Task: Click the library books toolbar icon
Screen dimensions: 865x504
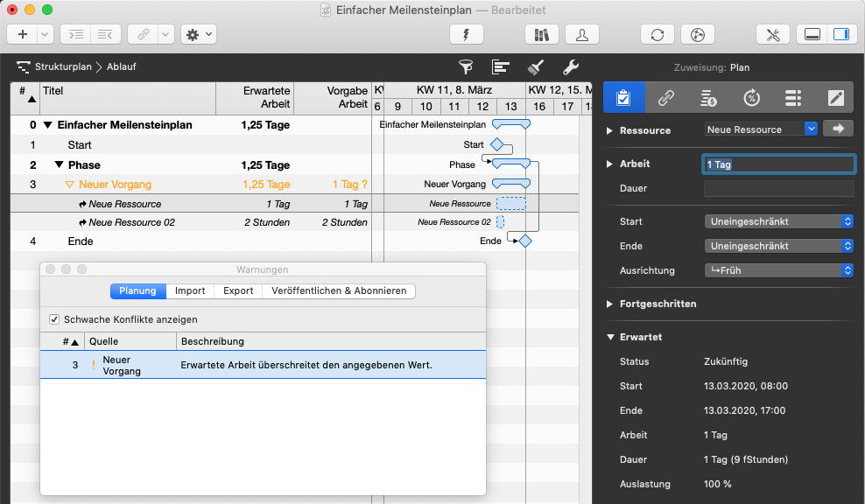Action: point(541,35)
